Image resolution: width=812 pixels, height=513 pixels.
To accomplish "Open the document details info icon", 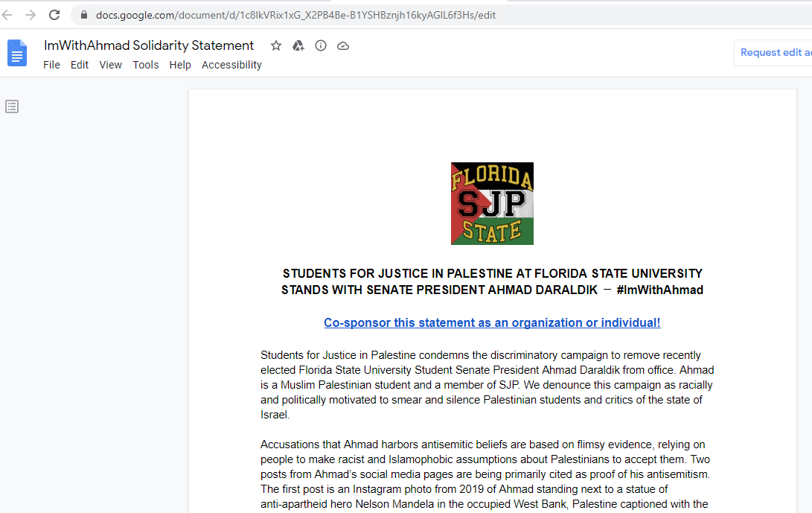I will [321, 45].
